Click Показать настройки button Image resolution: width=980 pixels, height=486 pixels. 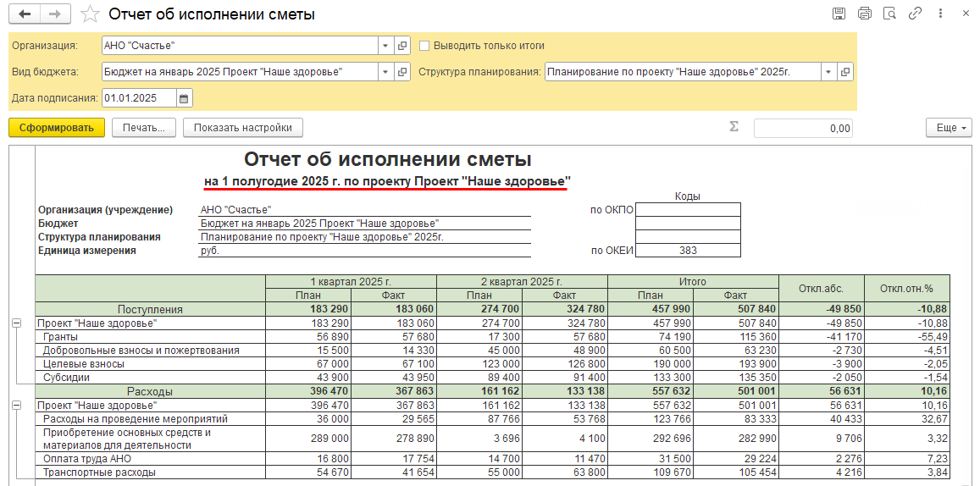point(242,128)
